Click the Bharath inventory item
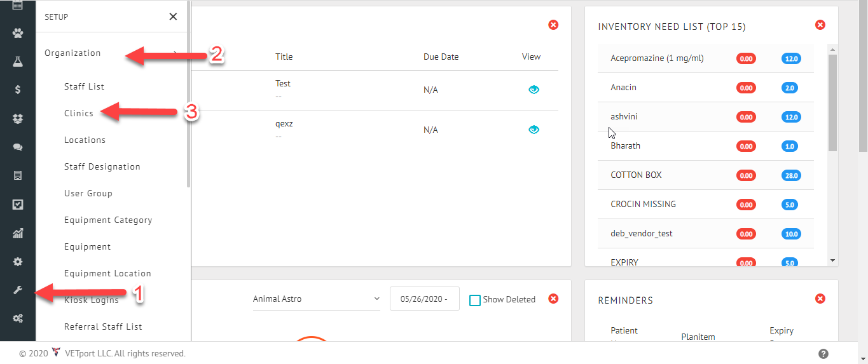The image size is (868, 364). click(x=625, y=145)
